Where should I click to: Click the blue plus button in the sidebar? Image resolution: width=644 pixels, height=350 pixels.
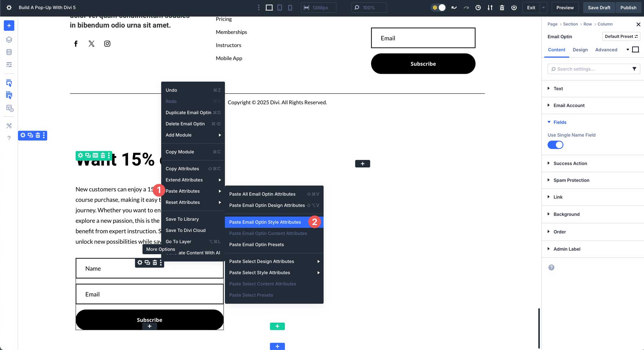pyautogui.click(x=8, y=25)
